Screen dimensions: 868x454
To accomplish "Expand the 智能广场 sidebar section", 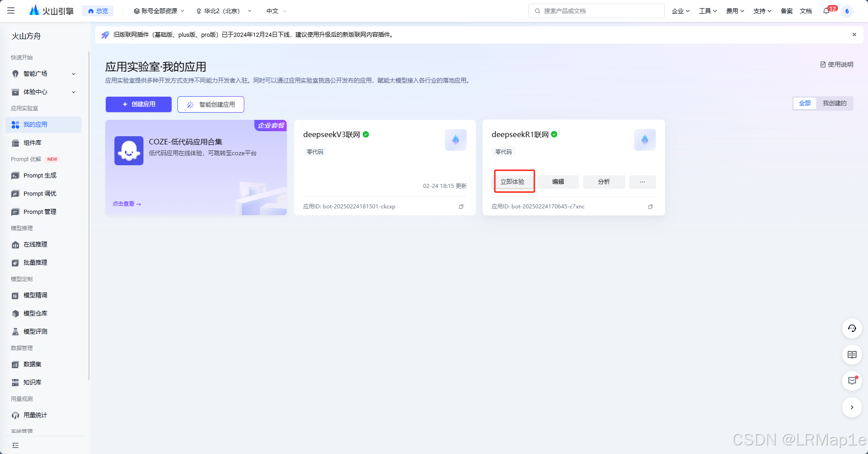I will (44, 74).
